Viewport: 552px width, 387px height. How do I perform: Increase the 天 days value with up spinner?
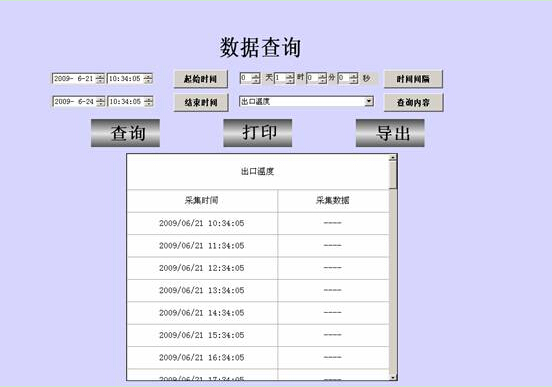pyautogui.click(x=256, y=76)
